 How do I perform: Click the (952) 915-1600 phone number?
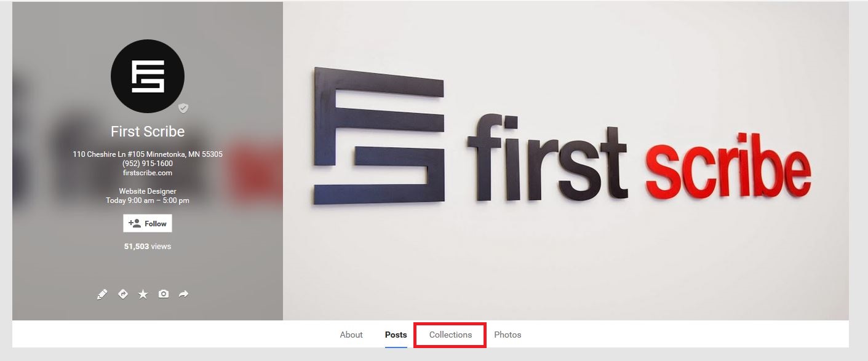point(148,164)
